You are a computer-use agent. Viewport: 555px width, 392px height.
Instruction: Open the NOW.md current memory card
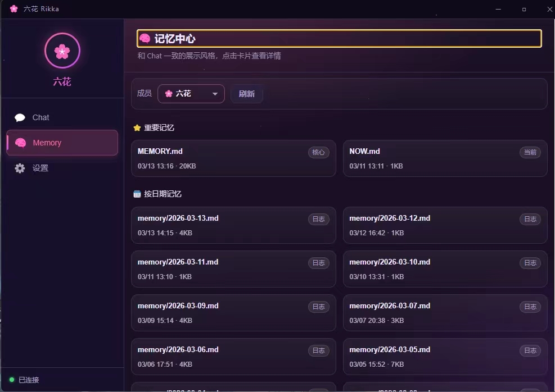(433, 158)
